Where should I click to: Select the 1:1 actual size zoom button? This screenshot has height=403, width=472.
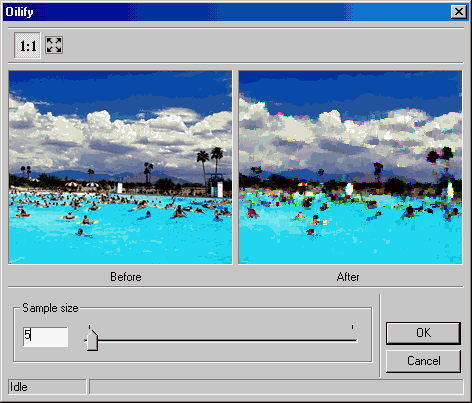(28, 45)
